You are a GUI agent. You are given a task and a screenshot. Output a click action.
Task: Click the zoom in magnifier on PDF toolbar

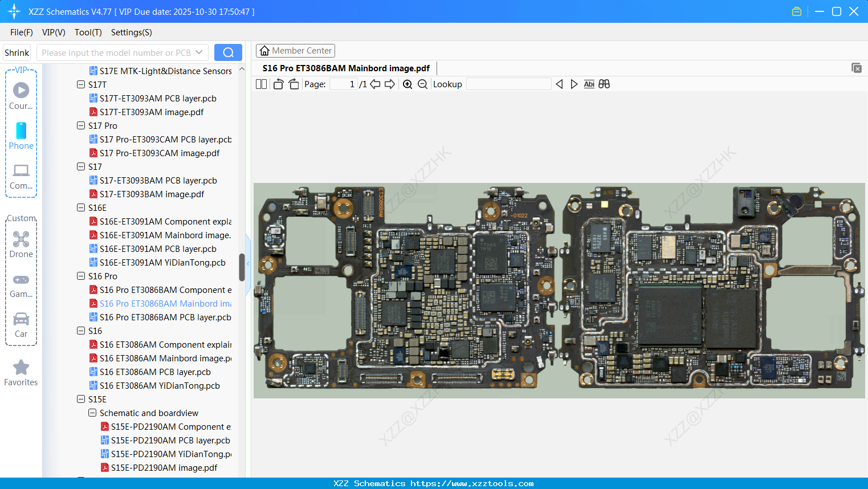click(x=407, y=84)
